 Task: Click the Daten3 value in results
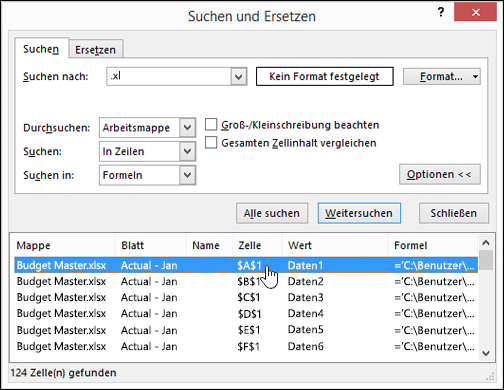pos(305,297)
